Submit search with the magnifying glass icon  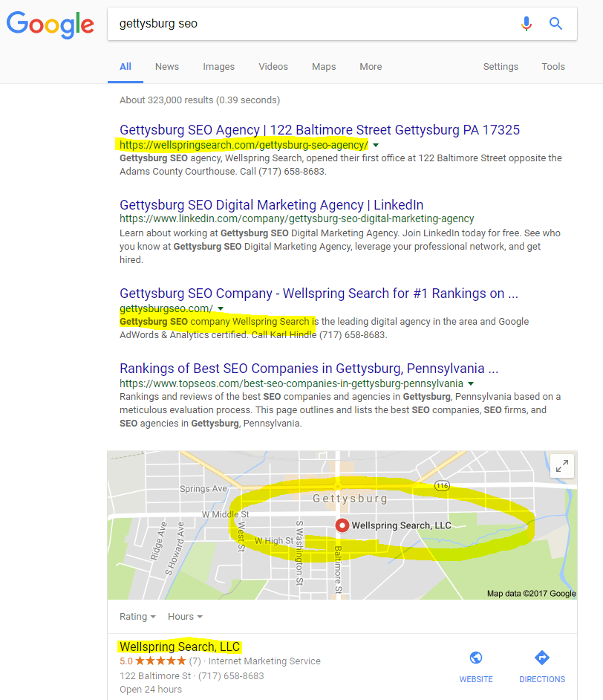pyautogui.click(x=555, y=23)
